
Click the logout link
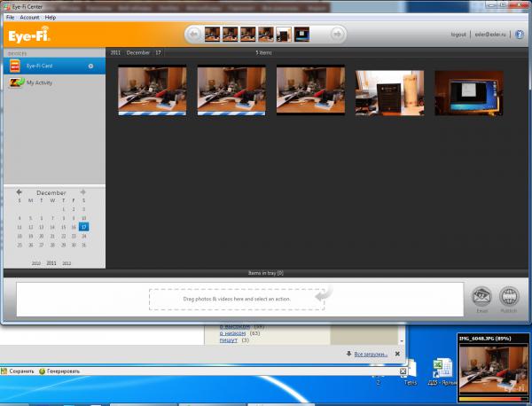point(458,35)
